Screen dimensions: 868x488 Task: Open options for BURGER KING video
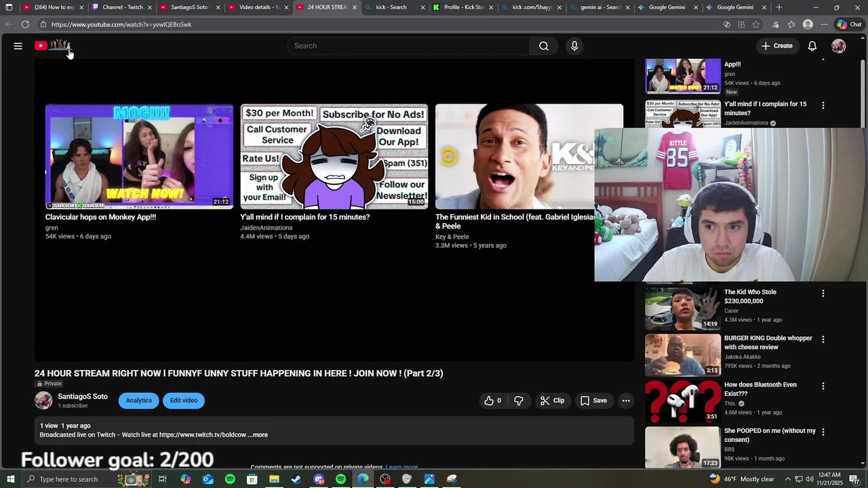(823, 339)
